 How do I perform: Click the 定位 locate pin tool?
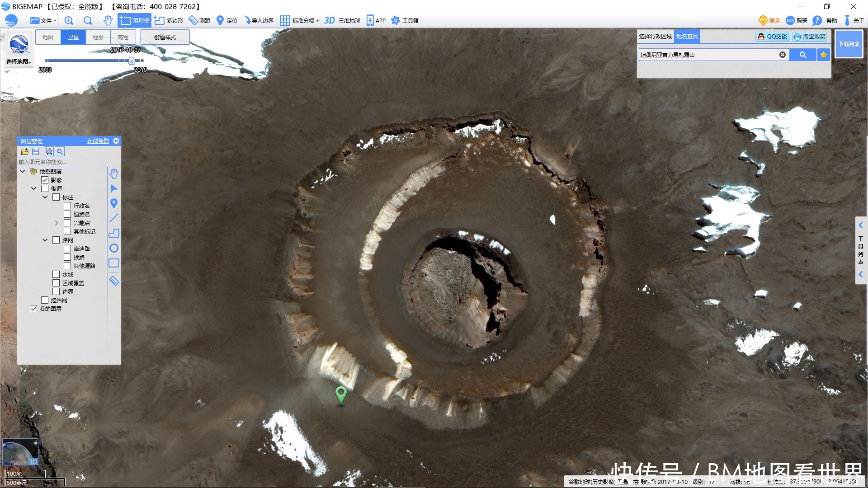tap(227, 20)
